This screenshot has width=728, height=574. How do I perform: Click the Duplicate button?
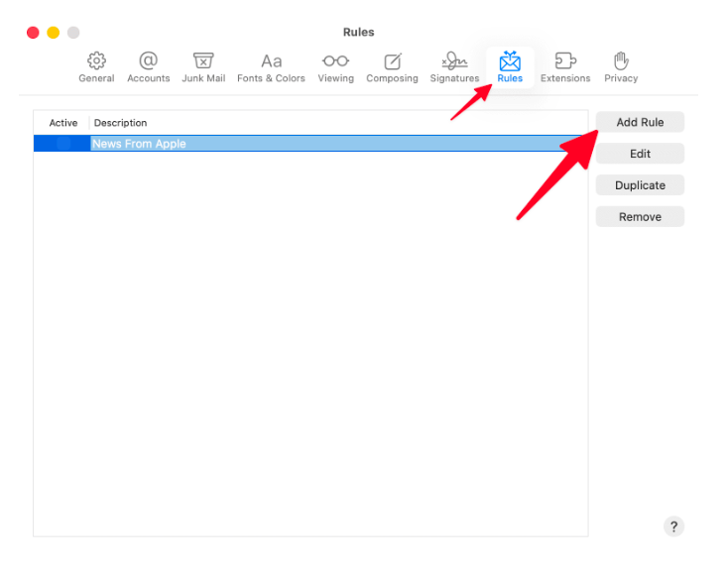click(640, 185)
